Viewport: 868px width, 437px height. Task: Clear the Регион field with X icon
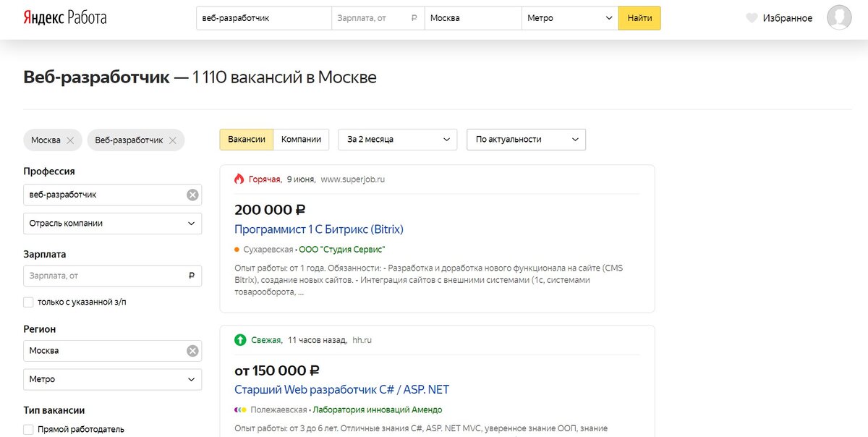(x=192, y=351)
